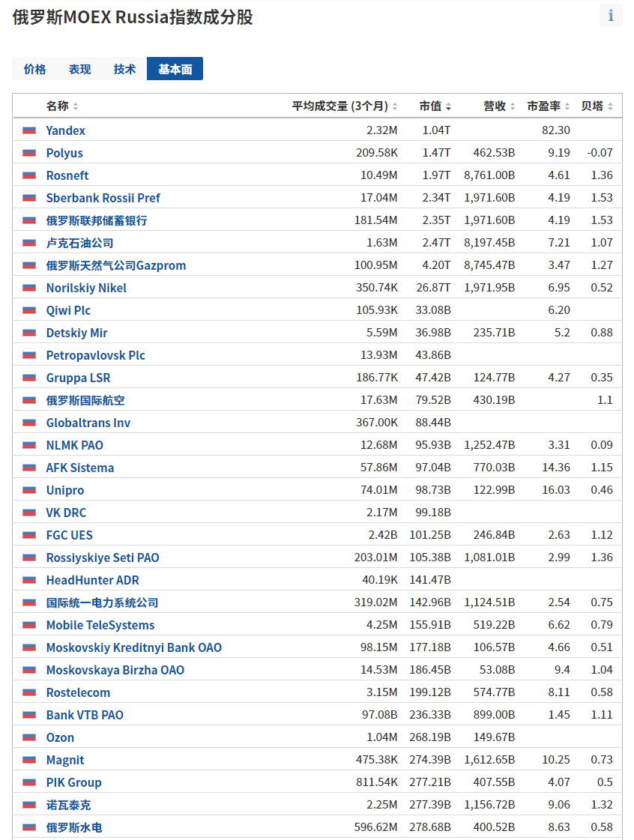Viewport: 634px width, 840px height.
Task: Open the Polyus stock link
Action: [x=64, y=153]
